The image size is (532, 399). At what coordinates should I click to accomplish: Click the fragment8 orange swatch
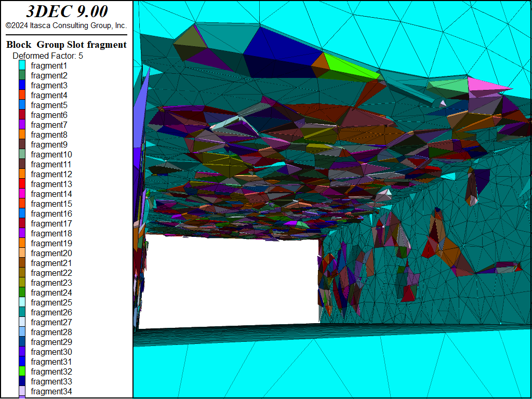22,135
